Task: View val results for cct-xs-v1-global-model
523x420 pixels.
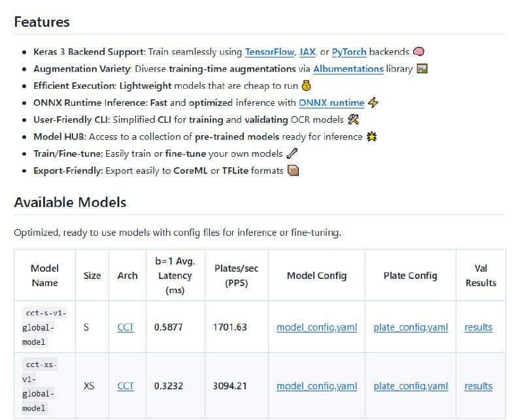Action: point(479,386)
